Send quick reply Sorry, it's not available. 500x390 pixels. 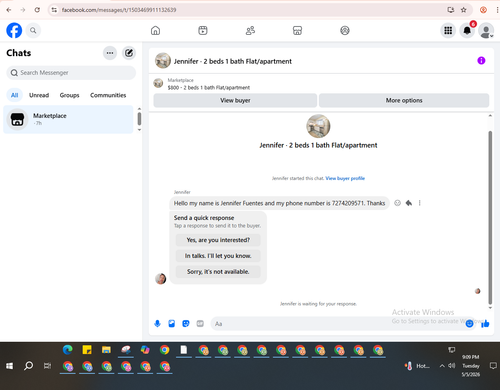[x=218, y=272]
